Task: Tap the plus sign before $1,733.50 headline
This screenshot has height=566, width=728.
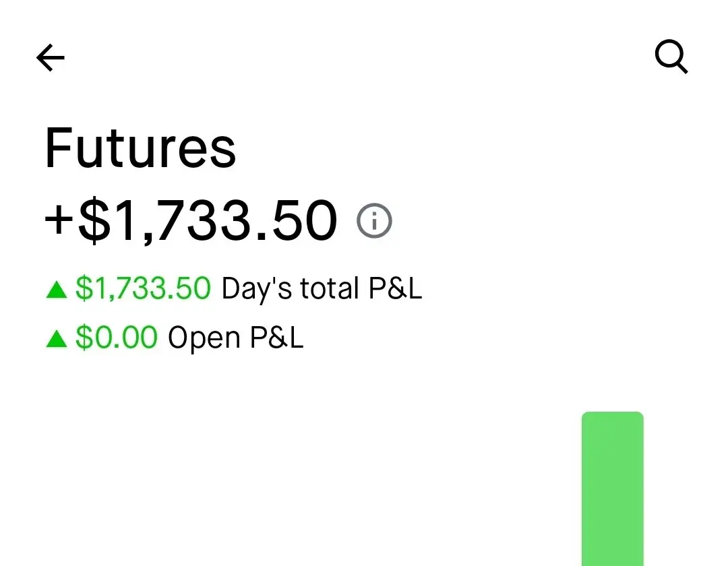Action: (x=59, y=221)
